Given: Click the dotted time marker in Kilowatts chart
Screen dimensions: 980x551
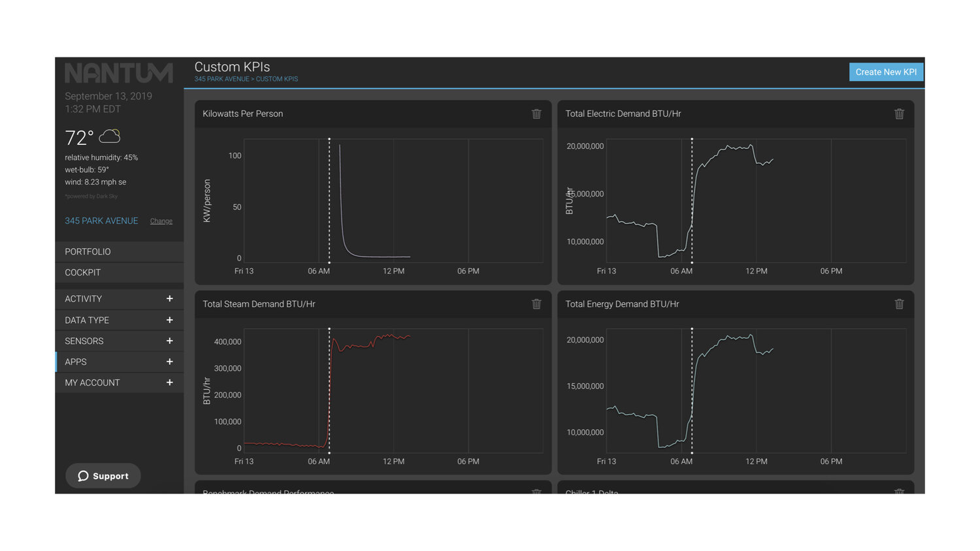Looking at the screenshot, I should coord(329,200).
